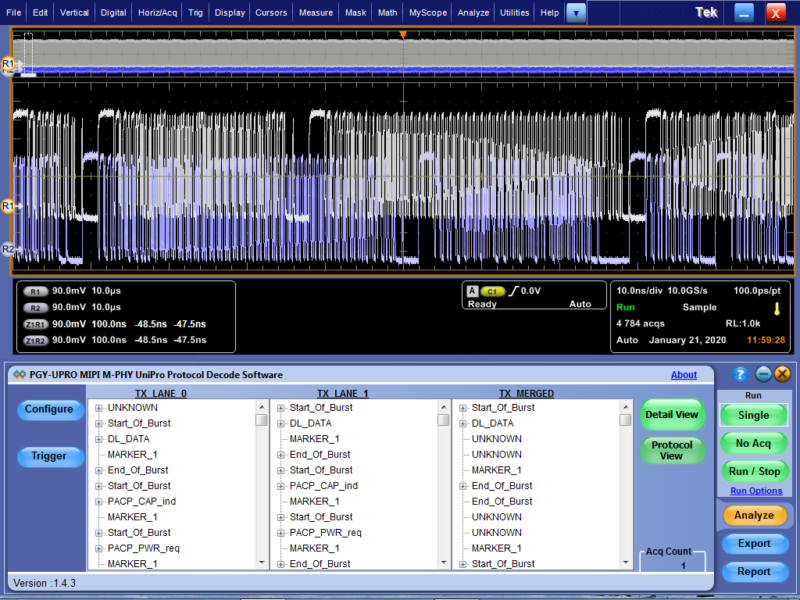Expand Start_Of_Burst in TX_MERGED list
This screenshot has width=800, height=600.
click(x=465, y=407)
